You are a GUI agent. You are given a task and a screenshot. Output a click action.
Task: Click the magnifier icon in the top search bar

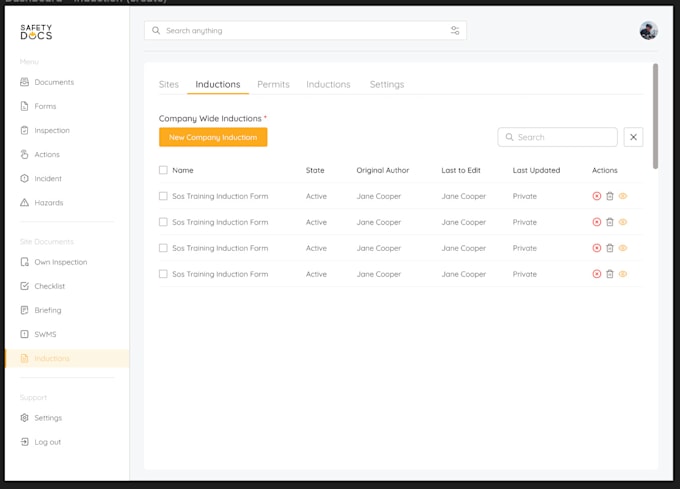coord(156,30)
